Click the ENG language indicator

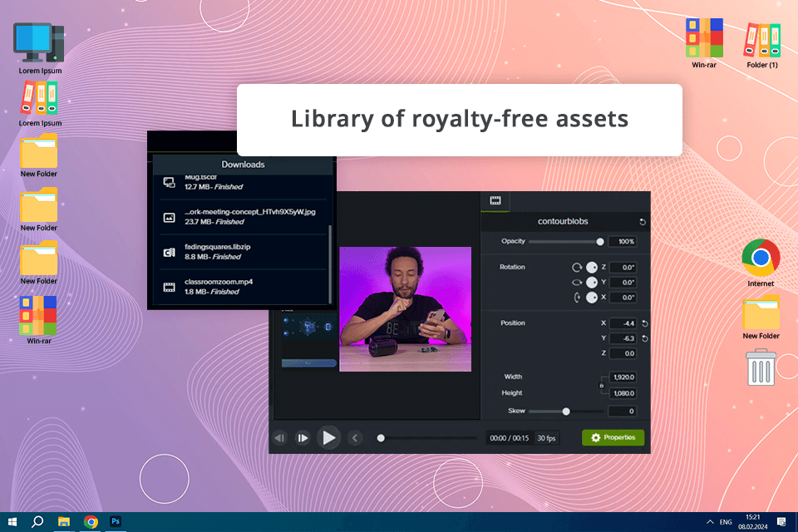[x=726, y=522]
